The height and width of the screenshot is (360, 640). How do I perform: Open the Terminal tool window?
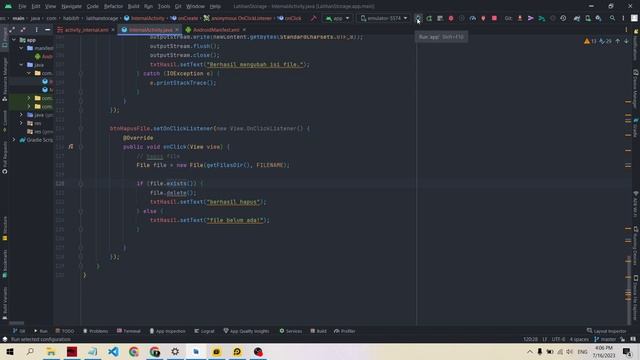tap(129, 331)
